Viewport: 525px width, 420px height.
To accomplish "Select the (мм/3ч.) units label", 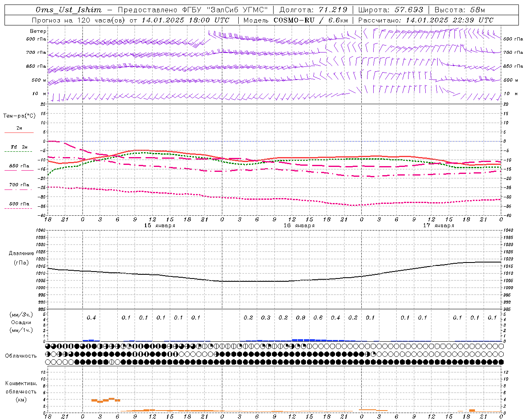I will click(21, 315).
